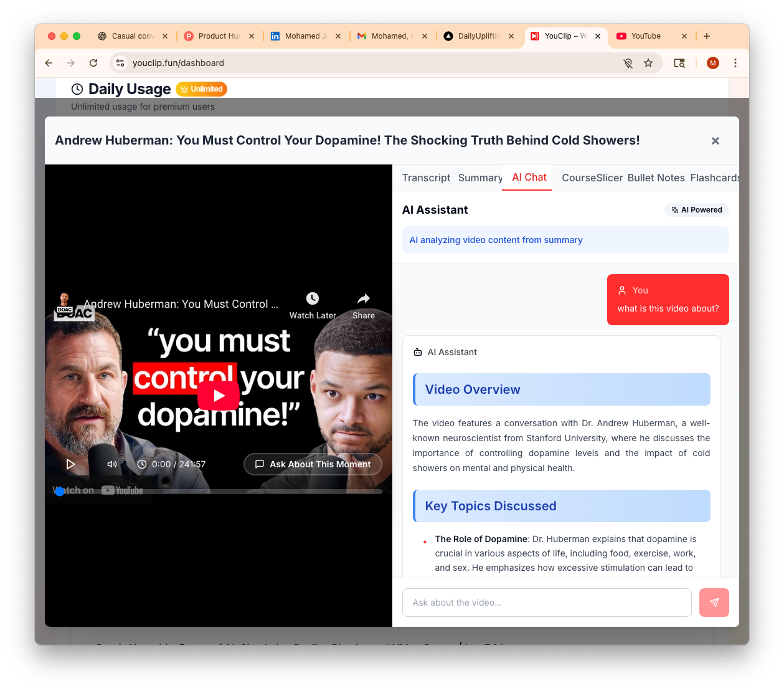
Task: Reload the youclip.fun page
Action: pyautogui.click(x=93, y=63)
